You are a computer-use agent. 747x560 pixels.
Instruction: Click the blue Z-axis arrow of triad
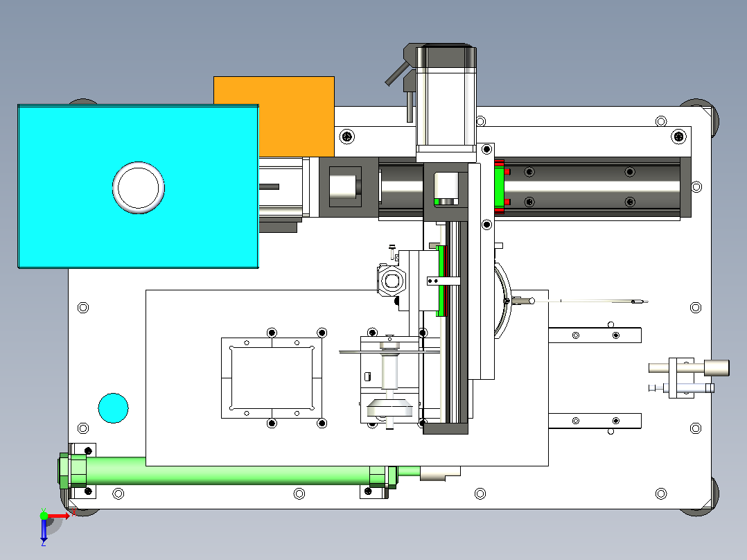(x=44, y=530)
